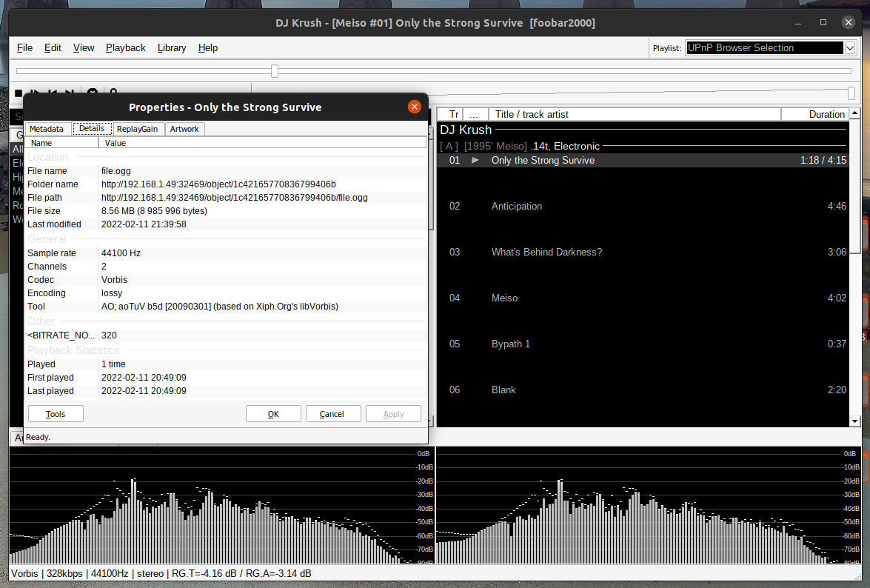
Task: Open the ReplayGain tab
Action: click(137, 129)
